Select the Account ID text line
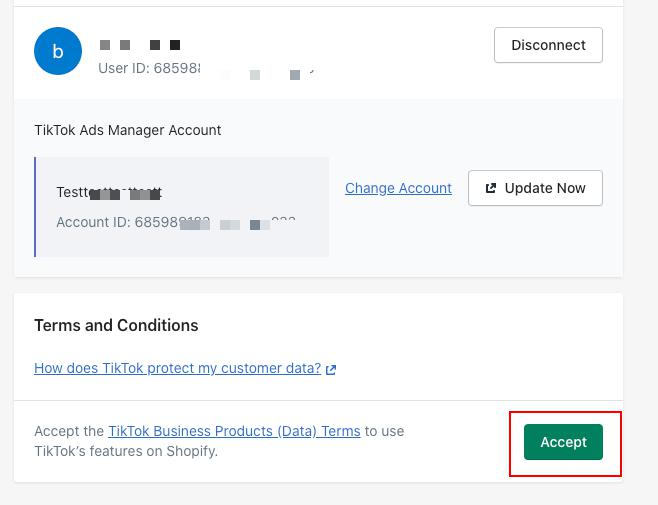Screen dimensions: 658x505 (x=176, y=222)
